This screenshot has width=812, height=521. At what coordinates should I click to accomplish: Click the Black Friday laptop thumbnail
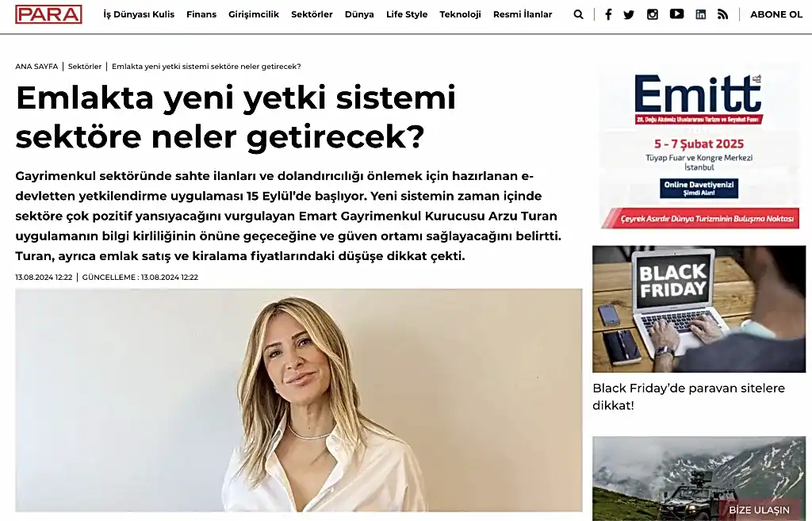(699, 308)
